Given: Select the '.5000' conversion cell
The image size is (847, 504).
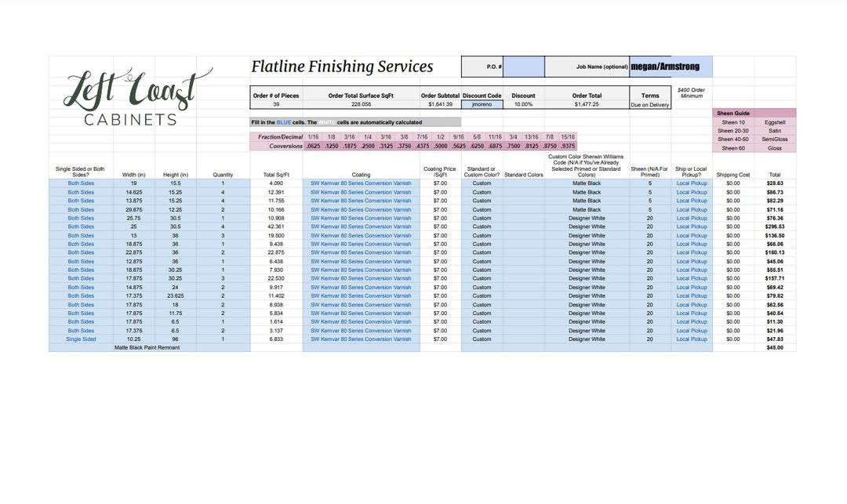Looking at the screenshot, I should click(x=440, y=146).
